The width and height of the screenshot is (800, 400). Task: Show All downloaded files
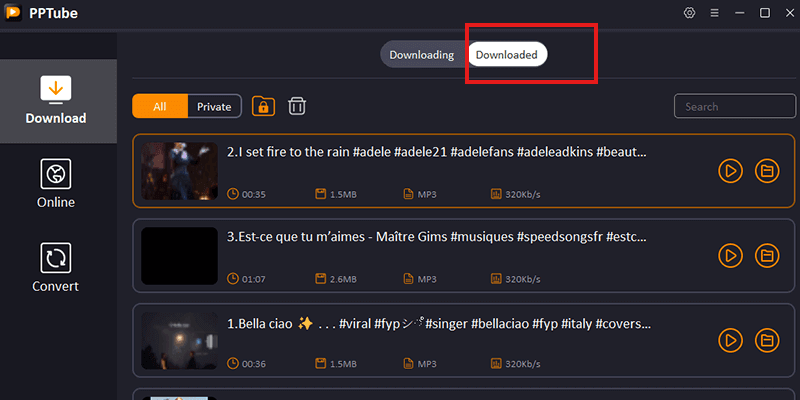pyautogui.click(x=160, y=106)
